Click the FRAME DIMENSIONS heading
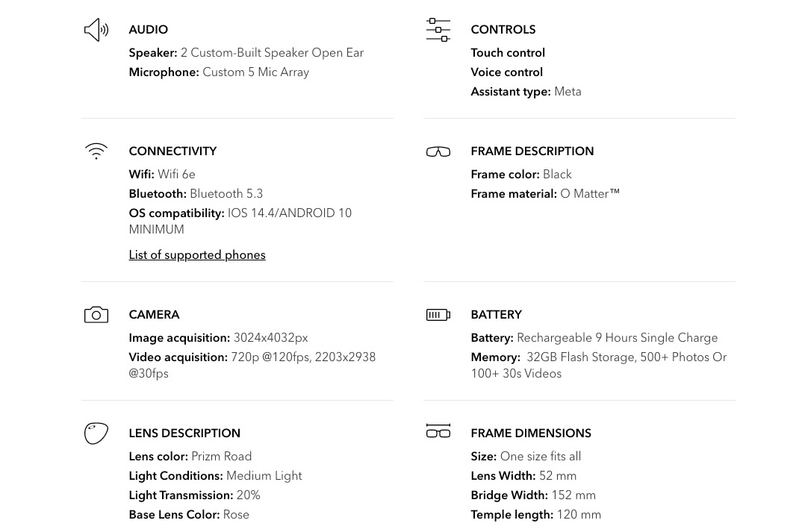Viewport: 799px width, 532px height. coord(530,434)
